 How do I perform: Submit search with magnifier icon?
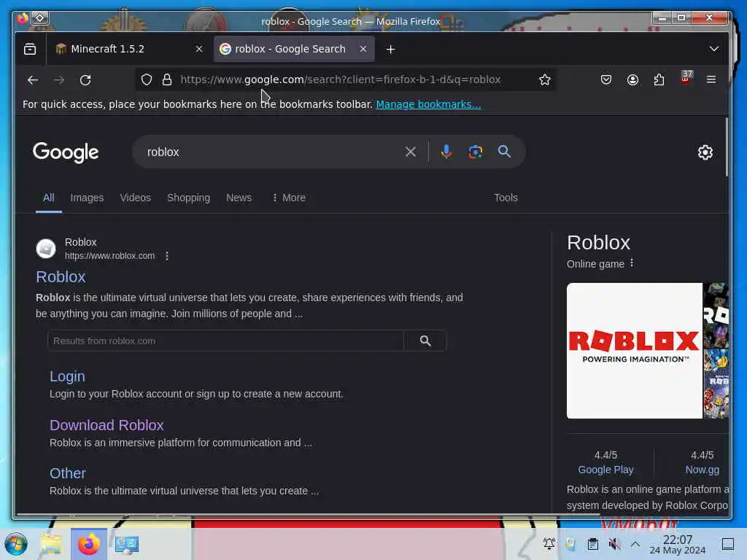[504, 152]
